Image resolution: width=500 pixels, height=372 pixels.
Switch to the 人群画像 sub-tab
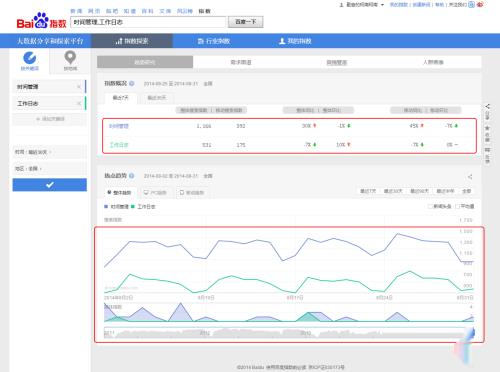tap(433, 62)
